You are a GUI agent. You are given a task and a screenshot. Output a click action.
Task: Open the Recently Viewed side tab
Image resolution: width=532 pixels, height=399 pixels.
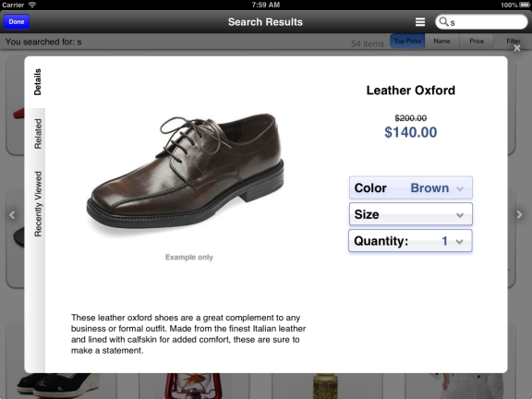[38, 204]
